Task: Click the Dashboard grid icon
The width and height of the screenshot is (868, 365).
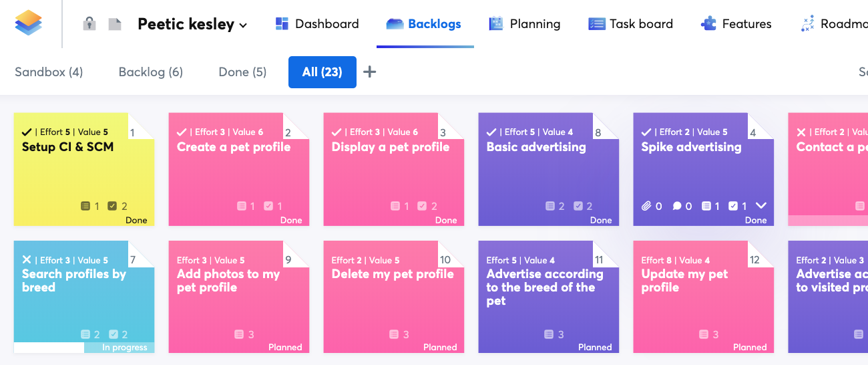Action: [282, 23]
